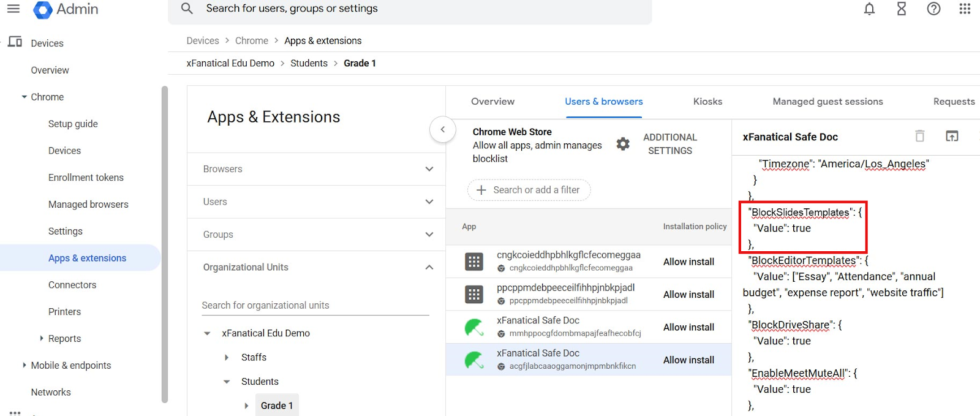Click the Search or add a filter chip
Image resolution: width=980 pixels, height=416 pixels.
point(529,190)
